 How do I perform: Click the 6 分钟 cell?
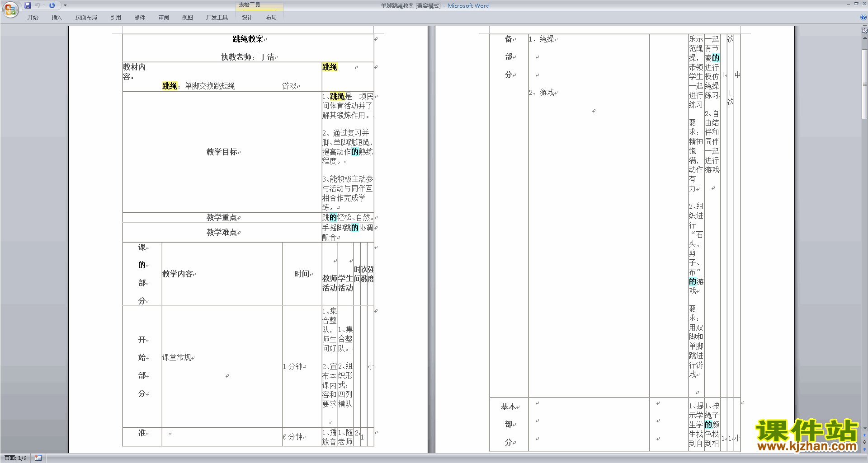[x=302, y=437]
